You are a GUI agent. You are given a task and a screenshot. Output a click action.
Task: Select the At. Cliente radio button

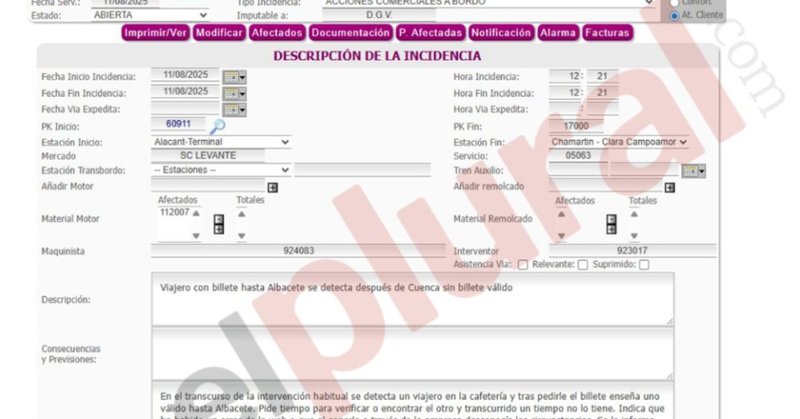[x=674, y=15]
